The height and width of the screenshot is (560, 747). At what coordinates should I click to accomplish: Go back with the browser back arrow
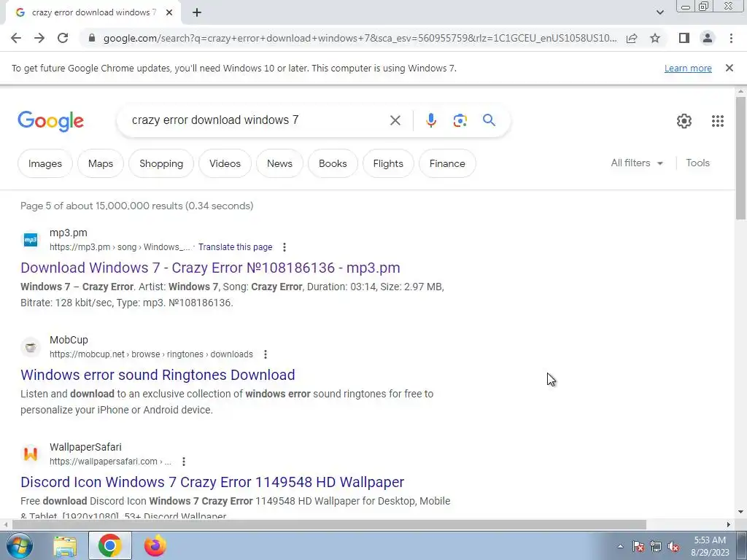tap(16, 38)
